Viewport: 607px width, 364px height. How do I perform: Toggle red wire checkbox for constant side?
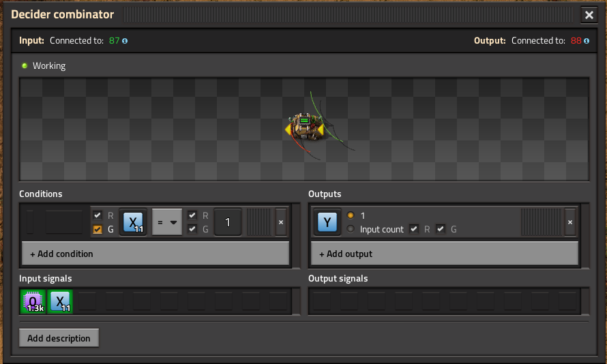coord(192,215)
